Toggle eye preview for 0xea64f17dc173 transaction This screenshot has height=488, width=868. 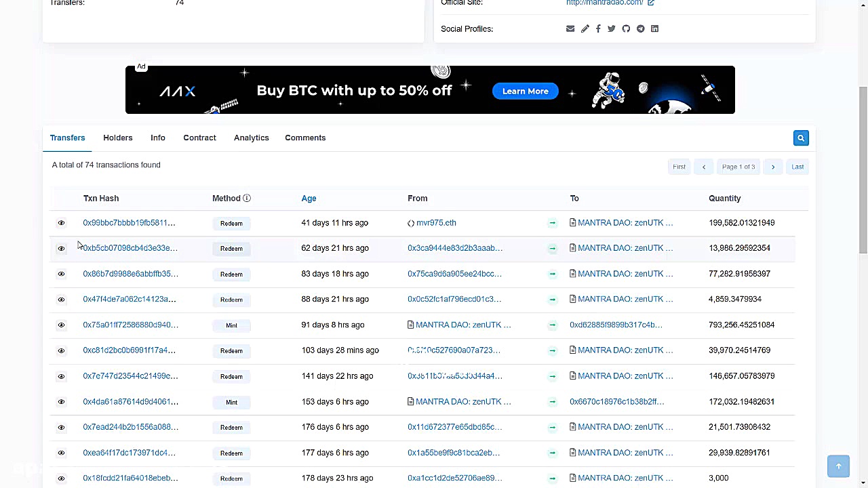(61, 453)
